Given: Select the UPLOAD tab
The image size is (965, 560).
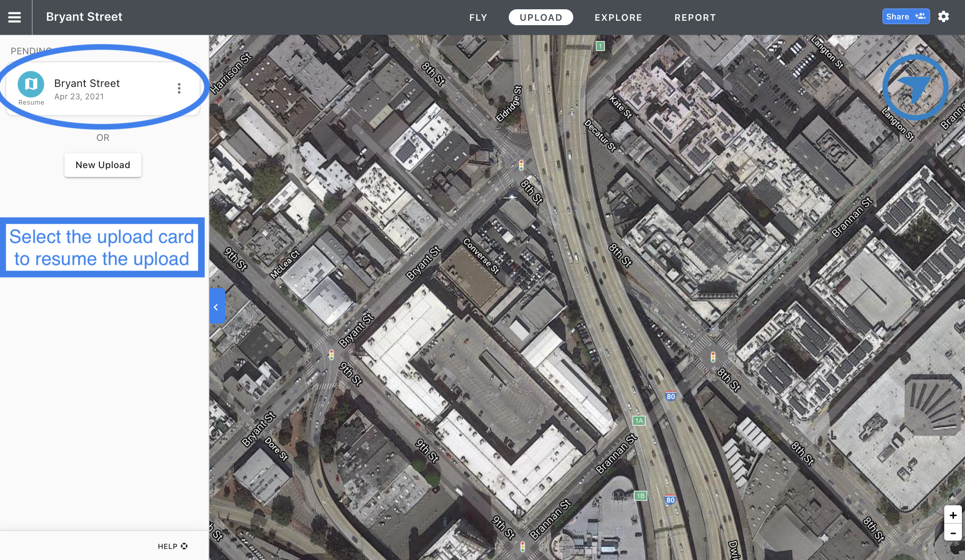Looking at the screenshot, I should (x=541, y=18).
